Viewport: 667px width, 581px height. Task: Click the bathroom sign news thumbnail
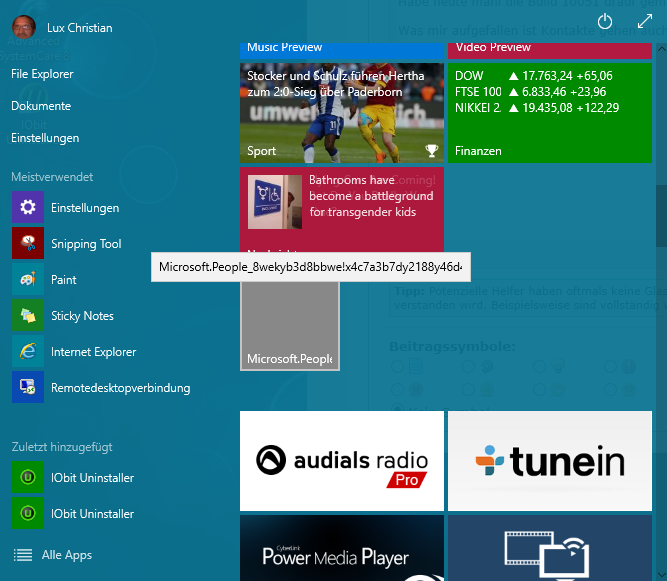(x=275, y=202)
